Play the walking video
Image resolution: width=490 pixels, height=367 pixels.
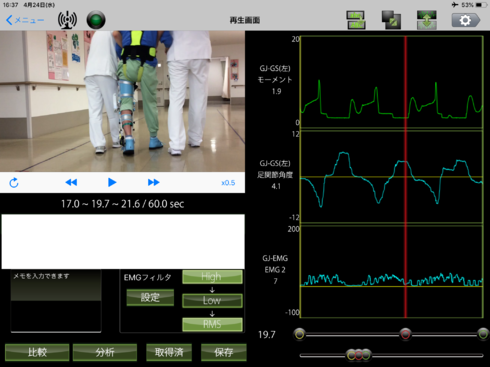(x=112, y=182)
